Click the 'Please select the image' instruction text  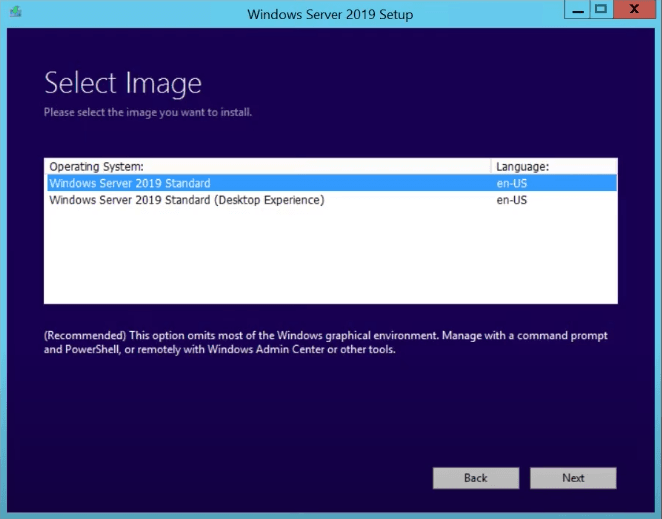click(x=148, y=112)
